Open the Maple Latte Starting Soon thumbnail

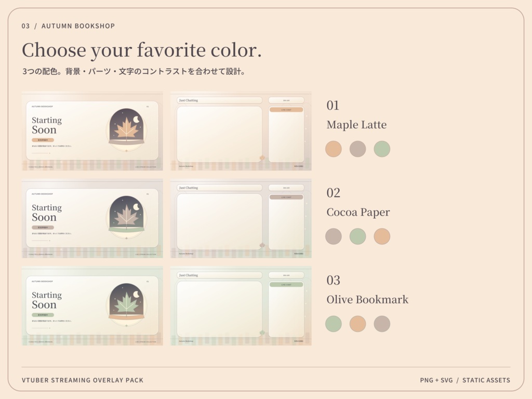pyautogui.click(x=92, y=131)
